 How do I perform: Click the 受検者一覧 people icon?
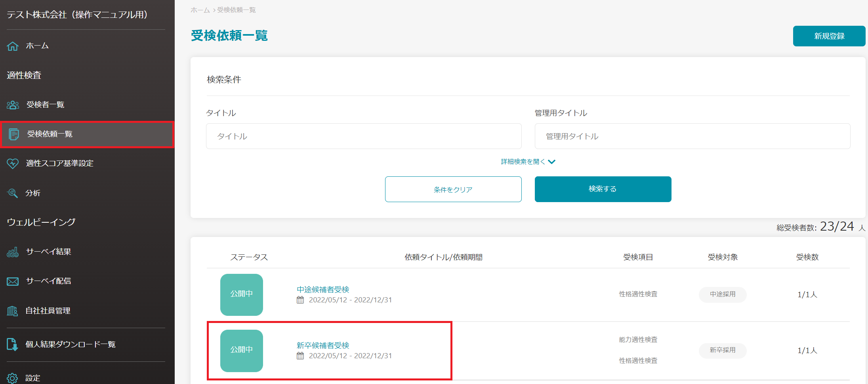(13, 105)
